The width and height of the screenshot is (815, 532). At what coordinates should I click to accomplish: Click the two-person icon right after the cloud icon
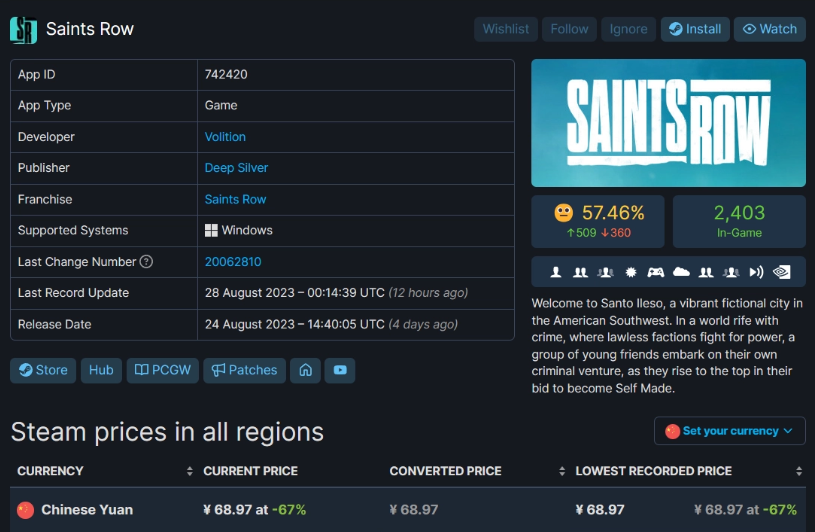pyautogui.click(x=706, y=272)
